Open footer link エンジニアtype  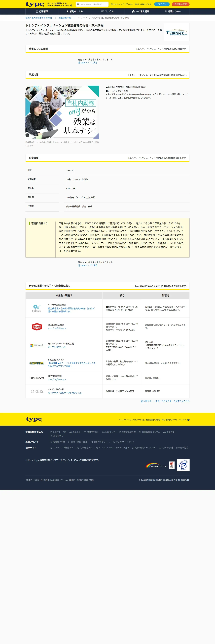pos(104,448)
